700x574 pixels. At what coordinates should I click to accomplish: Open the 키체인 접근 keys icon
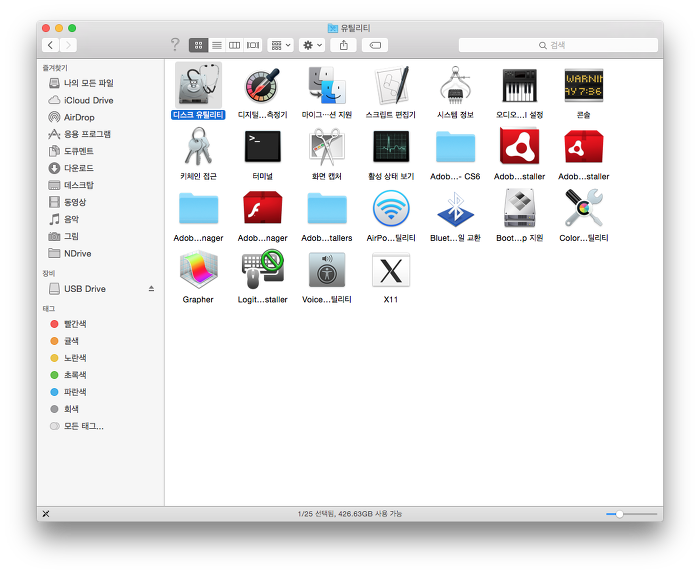(198, 146)
